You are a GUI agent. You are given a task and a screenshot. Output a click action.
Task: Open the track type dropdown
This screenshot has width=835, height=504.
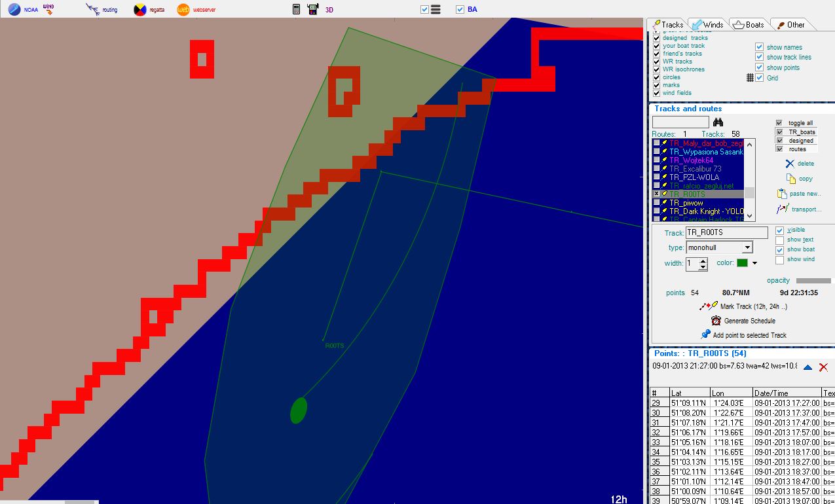click(747, 247)
